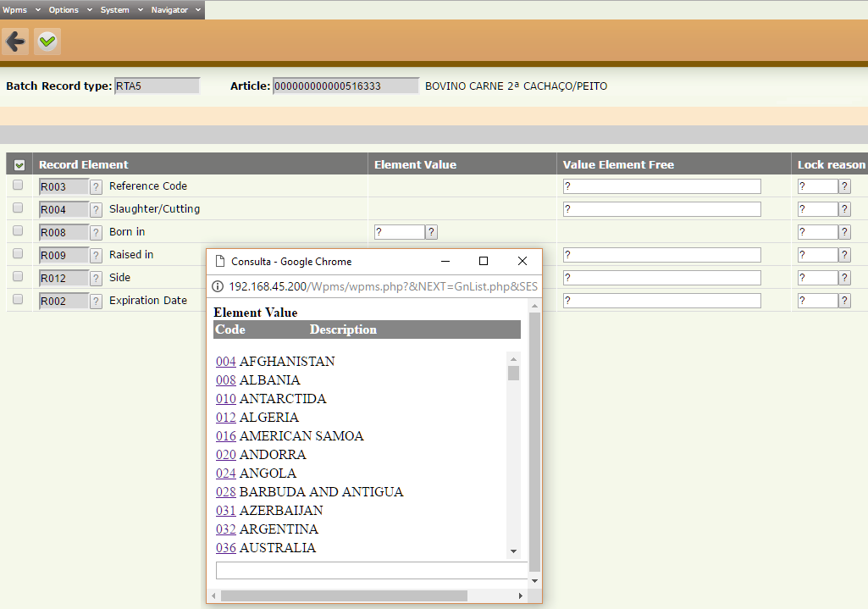Confirm with the green checkmark button

pos(47,42)
